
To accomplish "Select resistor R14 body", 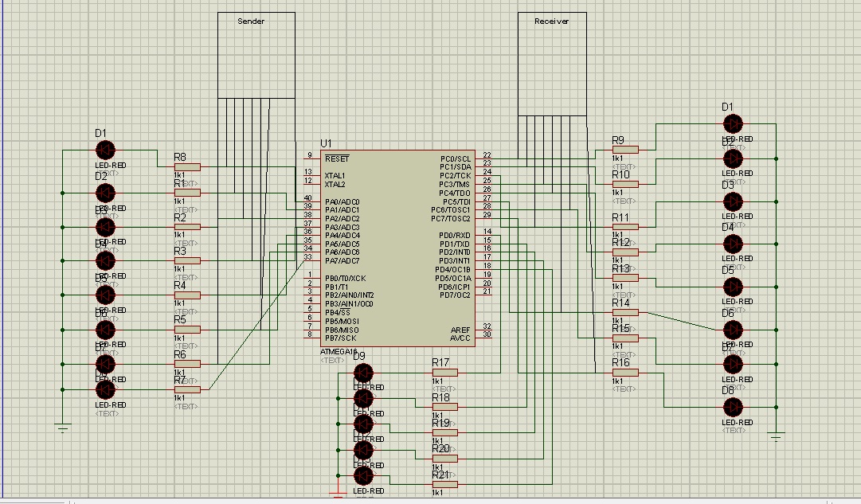I will (625, 312).
